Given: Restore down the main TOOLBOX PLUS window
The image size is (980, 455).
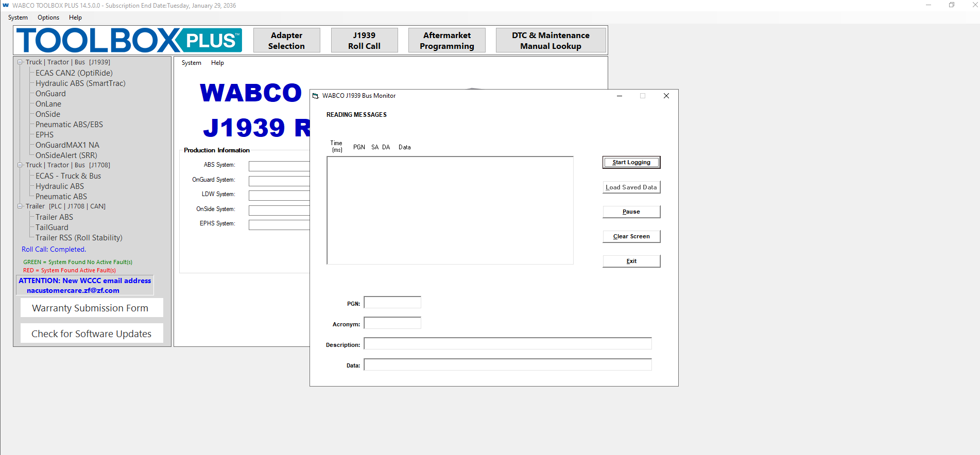Looking at the screenshot, I should (952, 5).
